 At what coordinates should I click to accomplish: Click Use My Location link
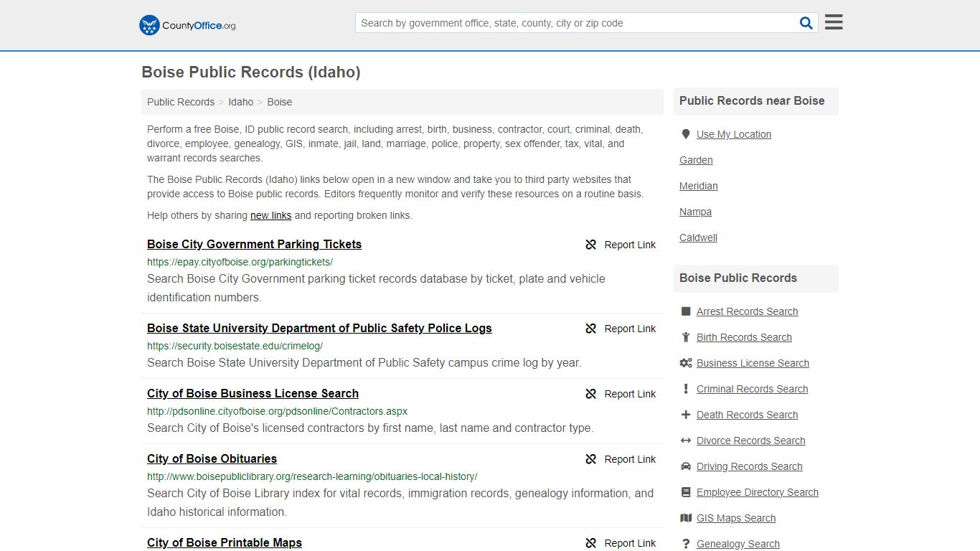tap(734, 134)
